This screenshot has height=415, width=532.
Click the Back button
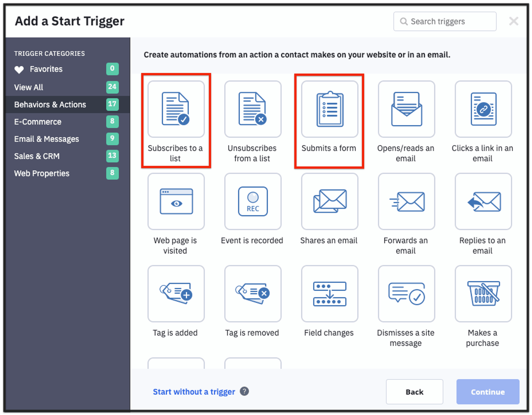coord(414,392)
